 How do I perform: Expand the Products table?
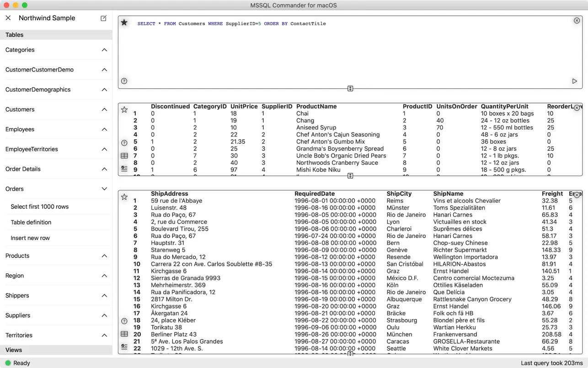[104, 255]
